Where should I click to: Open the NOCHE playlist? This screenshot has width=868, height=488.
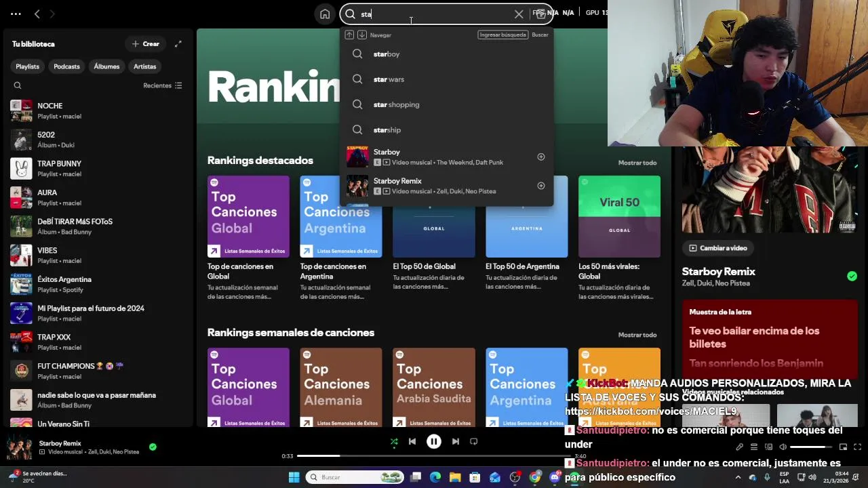[98, 110]
